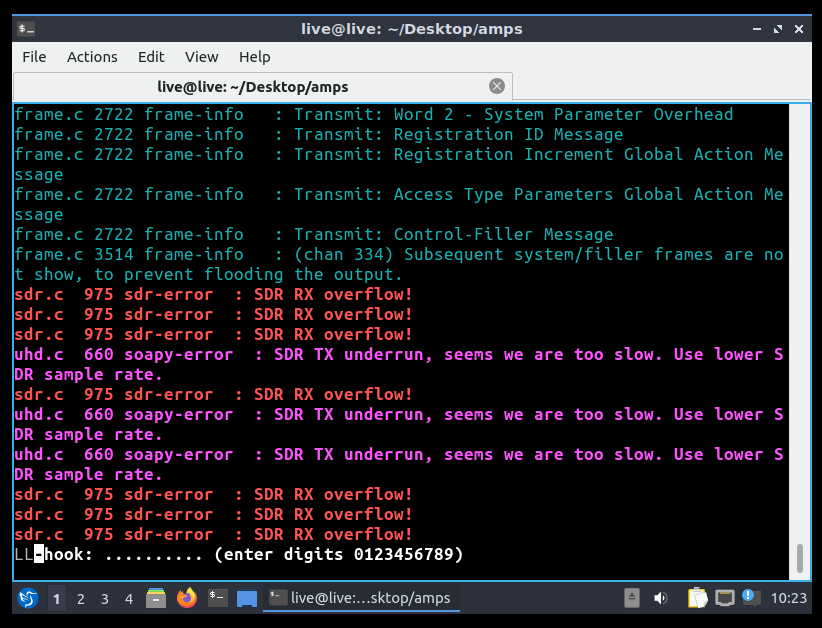Switch to workspace 3

[105, 599]
